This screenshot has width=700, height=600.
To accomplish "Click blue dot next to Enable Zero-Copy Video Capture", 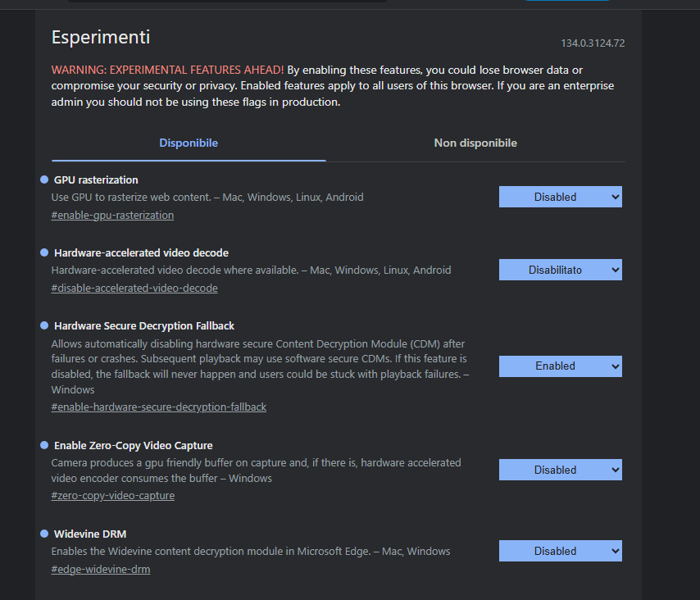I will tap(44, 445).
